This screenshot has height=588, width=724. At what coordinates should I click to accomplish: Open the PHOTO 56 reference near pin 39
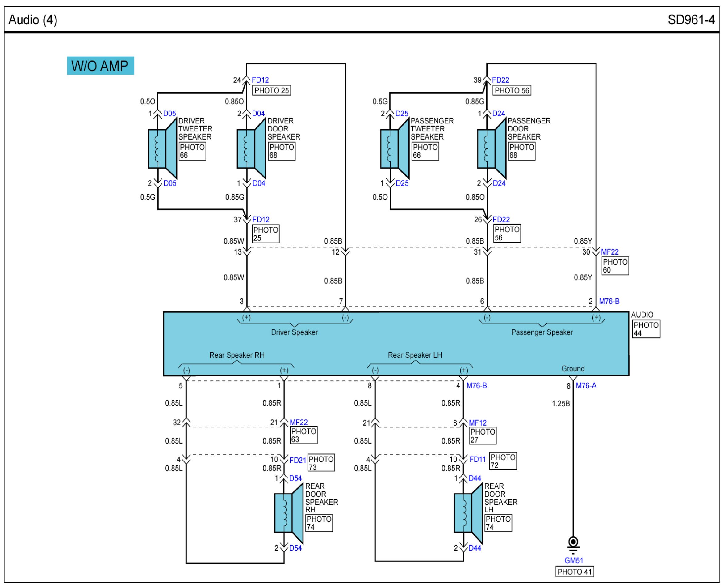pos(512,90)
